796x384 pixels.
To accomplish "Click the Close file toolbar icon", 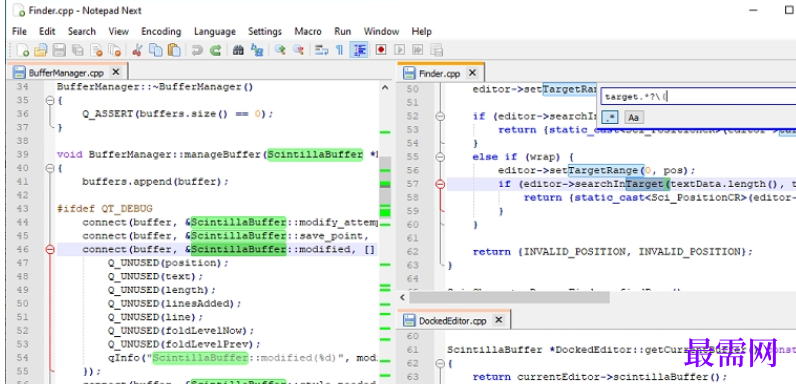I will click(x=96, y=50).
